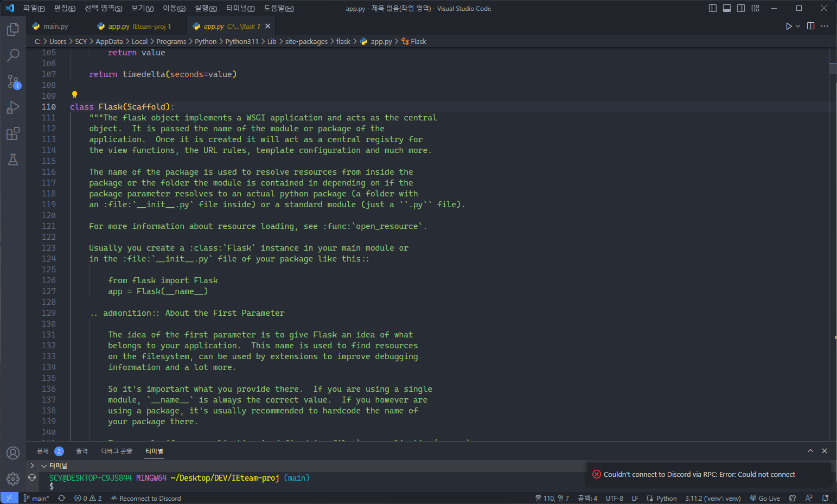Open notifications bell in status bar

tap(825, 498)
